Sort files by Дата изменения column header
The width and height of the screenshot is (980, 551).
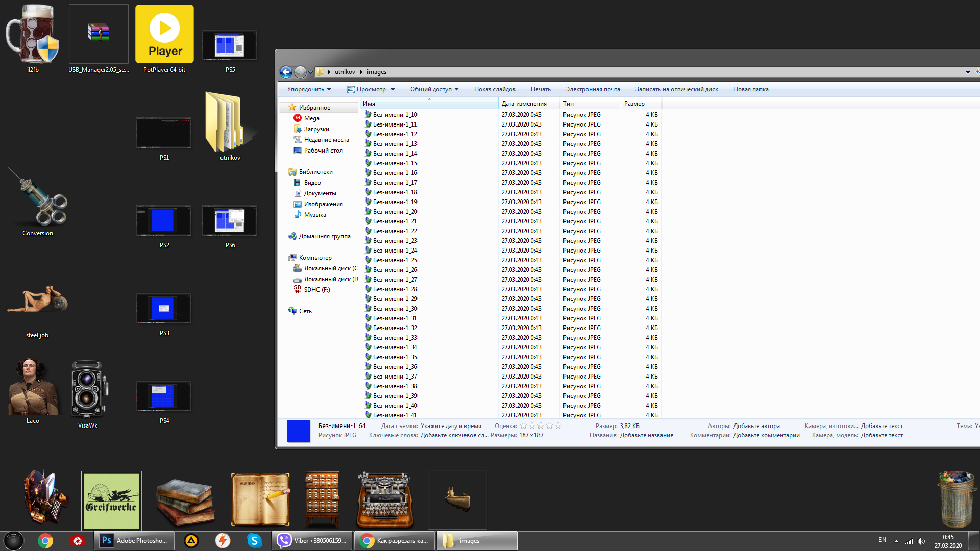pyautogui.click(x=524, y=104)
